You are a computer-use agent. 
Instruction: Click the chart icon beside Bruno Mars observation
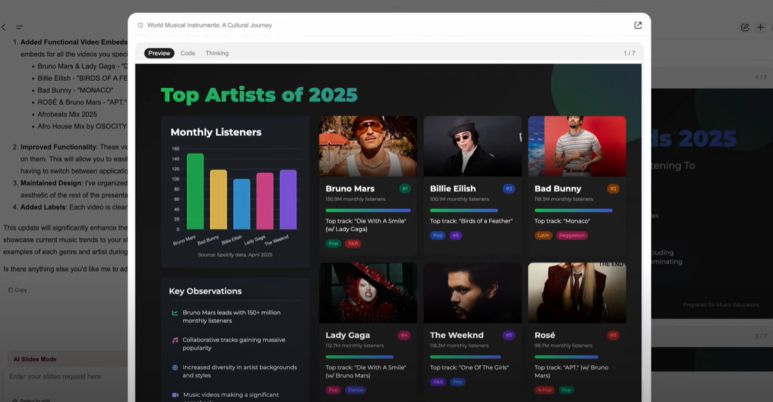[175, 313]
